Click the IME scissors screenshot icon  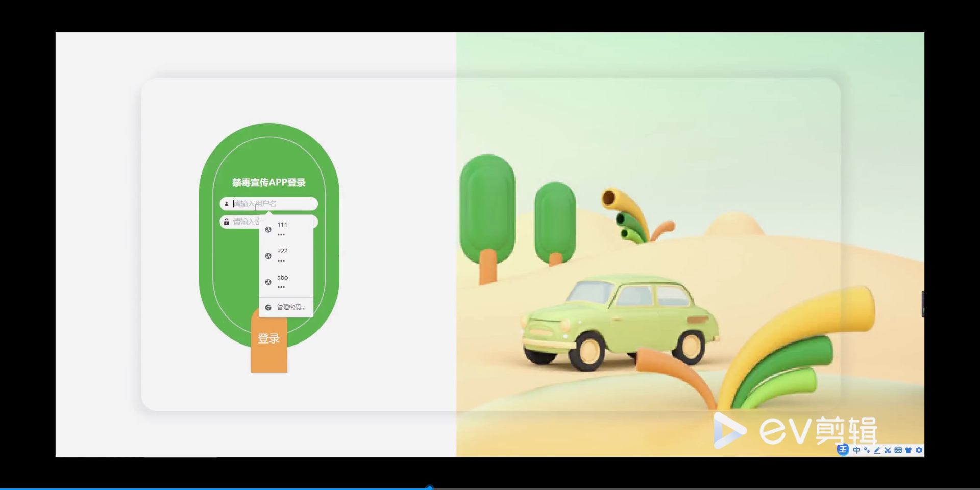tap(888, 450)
